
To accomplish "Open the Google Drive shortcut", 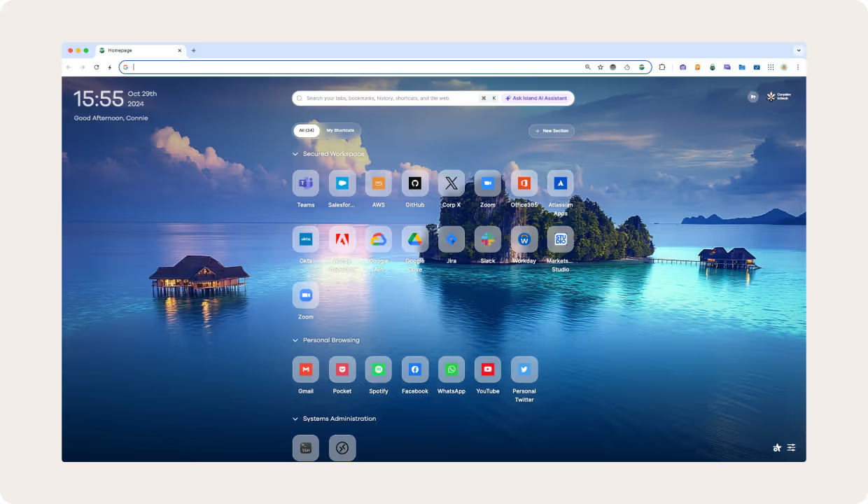I will pos(415,239).
